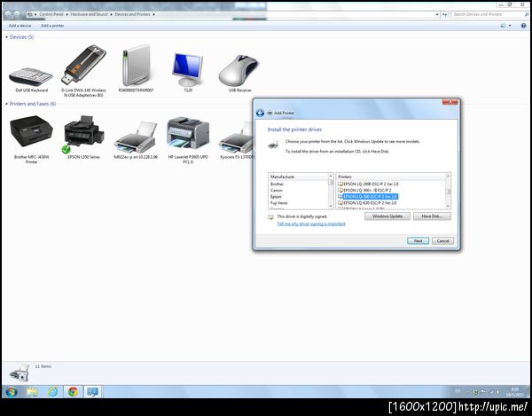Click Control Panel in the breadcrumb
The width and height of the screenshot is (532, 416).
pos(51,14)
